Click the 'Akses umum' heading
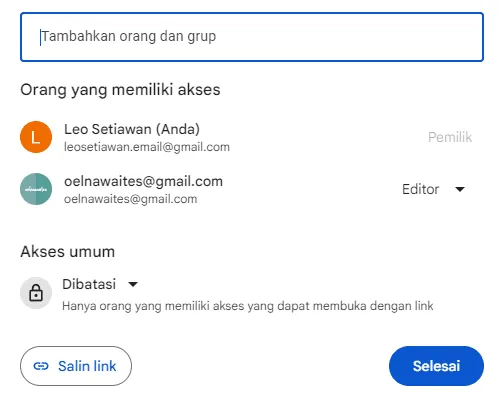503x401 pixels. 68,252
